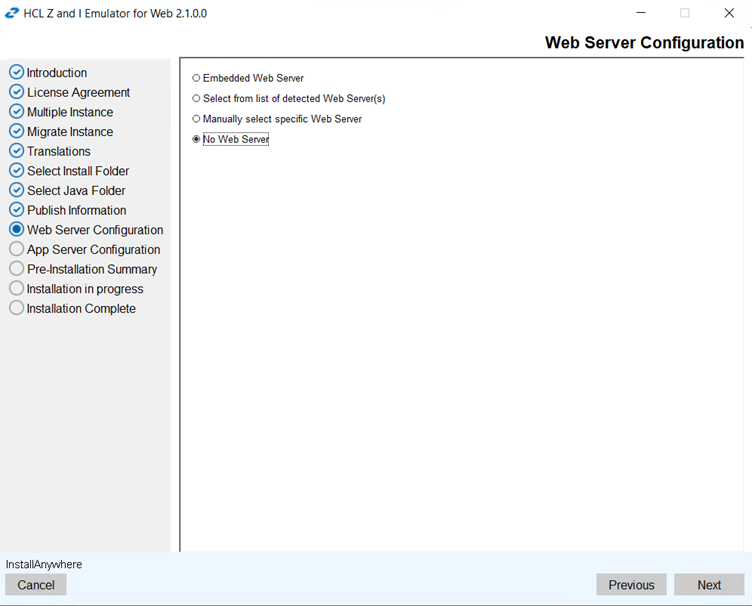
Task: Click the Pre-Installation Summary label
Action: click(92, 269)
